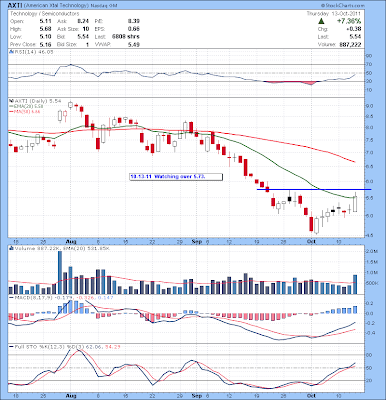Click the 'Sep' label on price chart axis
Screen dimensions: 386x400
(197, 241)
